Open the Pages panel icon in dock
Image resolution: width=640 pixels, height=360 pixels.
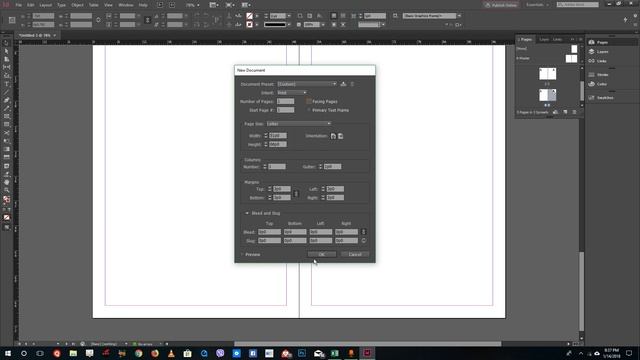tap(592, 42)
